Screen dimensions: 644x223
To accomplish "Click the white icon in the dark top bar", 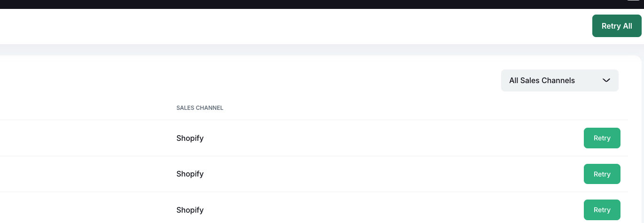I will pos(633,1).
